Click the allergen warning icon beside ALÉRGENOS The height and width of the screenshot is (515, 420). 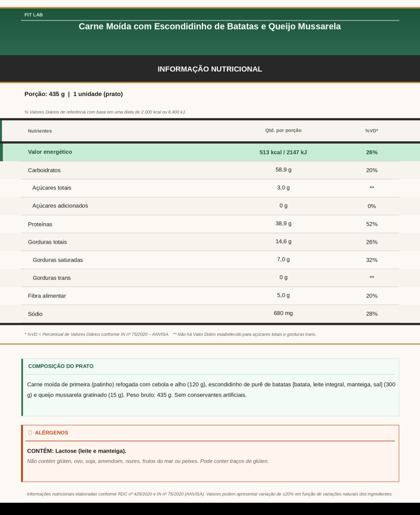coord(30,433)
